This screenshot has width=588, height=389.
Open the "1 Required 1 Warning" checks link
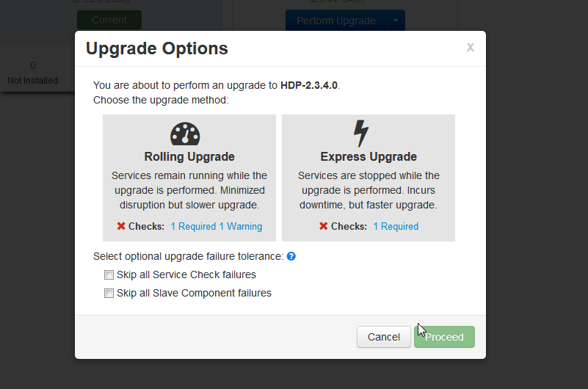216,226
